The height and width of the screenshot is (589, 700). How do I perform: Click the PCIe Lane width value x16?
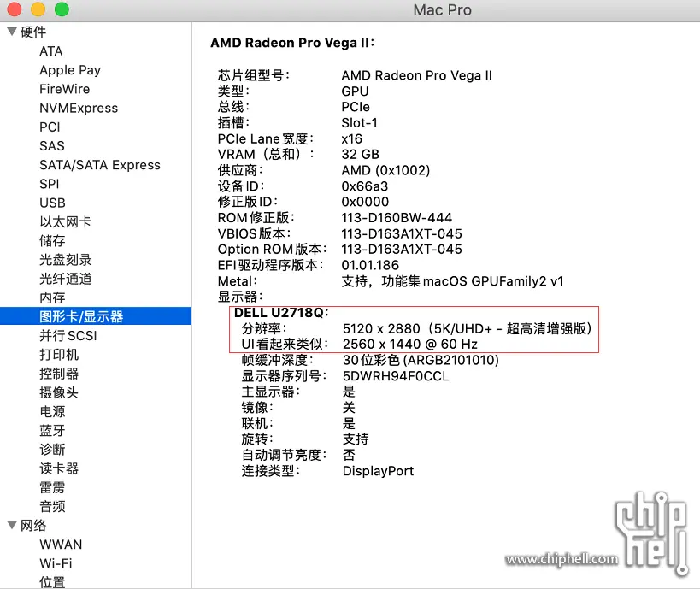click(x=352, y=138)
